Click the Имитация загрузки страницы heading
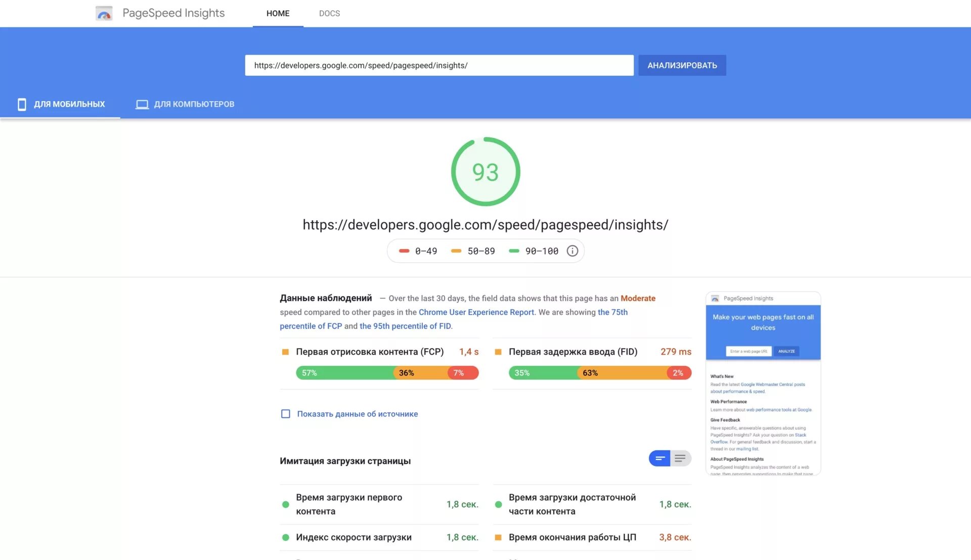The width and height of the screenshot is (971, 560). click(345, 461)
